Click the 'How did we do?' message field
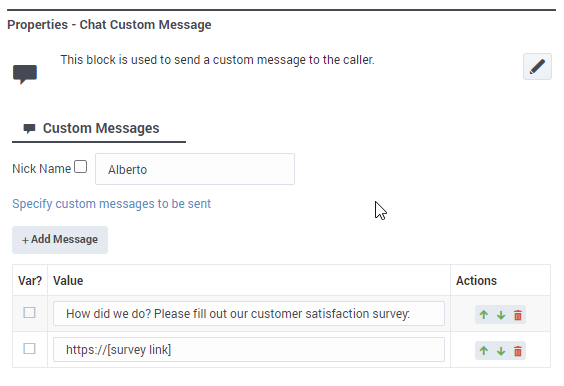564x386 pixels. click(249, 314)
